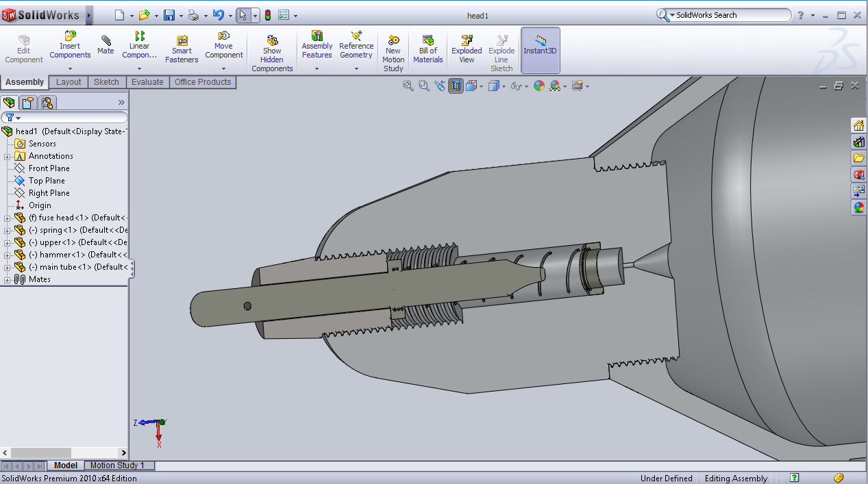Screen dimensions: 868x484
Task: Open the Apply Scene dropdown arrow
Action: (565, 86)
